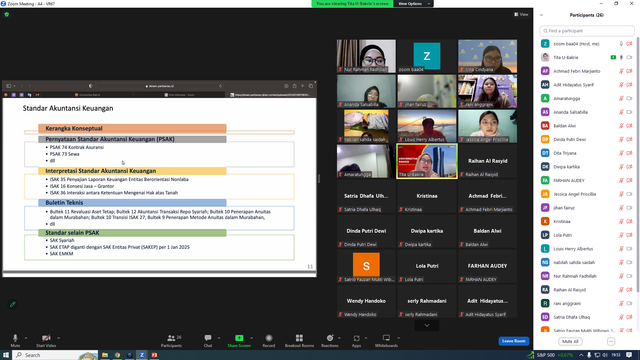
Task: Select Jessica Angel Priscilla in participants list
Action: [x=587, y=194]
